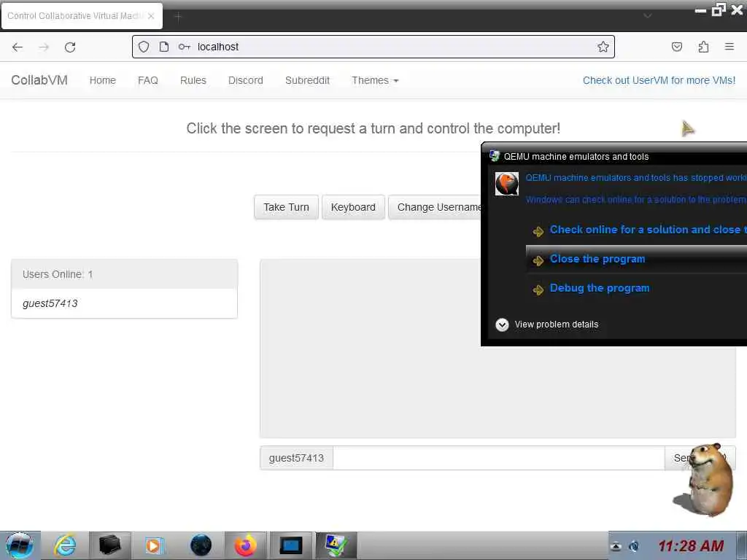Show hidden tray icons arrow
The width and height of the screenshot is (747, 560).
tap(616, 547)
